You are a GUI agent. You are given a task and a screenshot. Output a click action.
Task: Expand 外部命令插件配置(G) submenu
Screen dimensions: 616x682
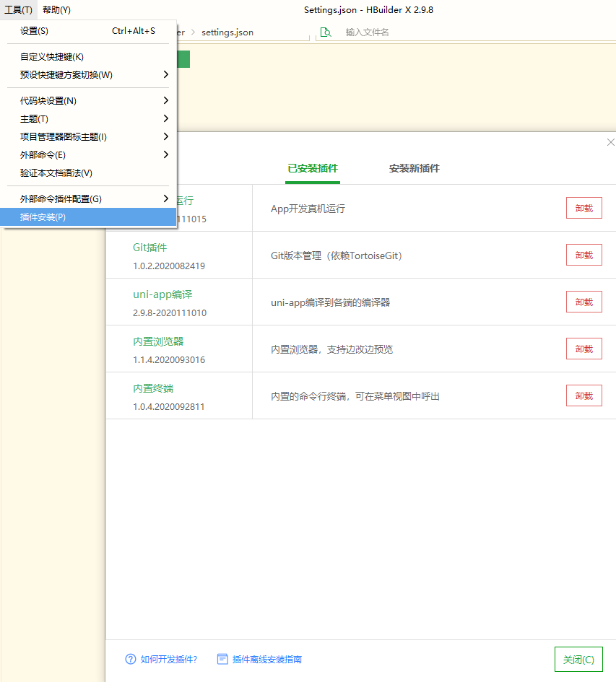coord(88,198)
